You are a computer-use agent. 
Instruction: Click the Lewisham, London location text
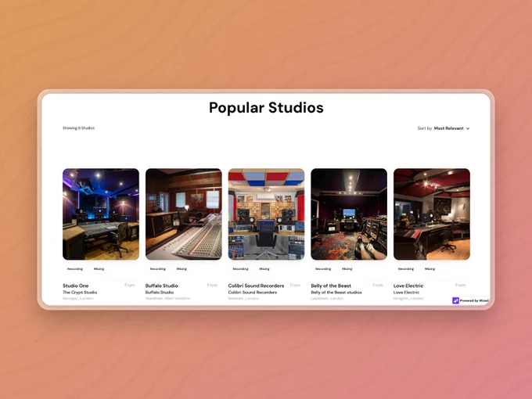pos(327,299)
